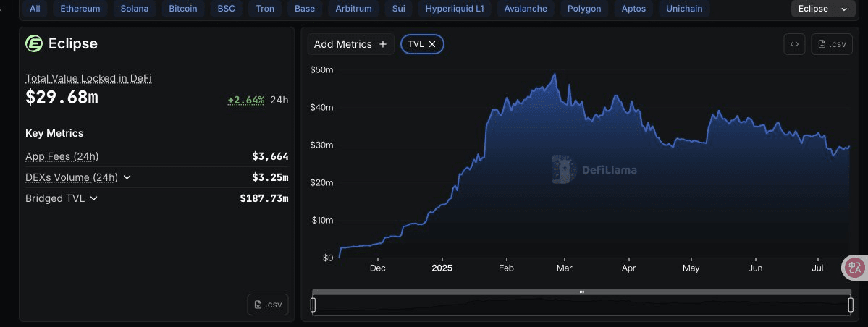
Task: Click the DEXs Volume (24h) label
Action: point(72,178)
